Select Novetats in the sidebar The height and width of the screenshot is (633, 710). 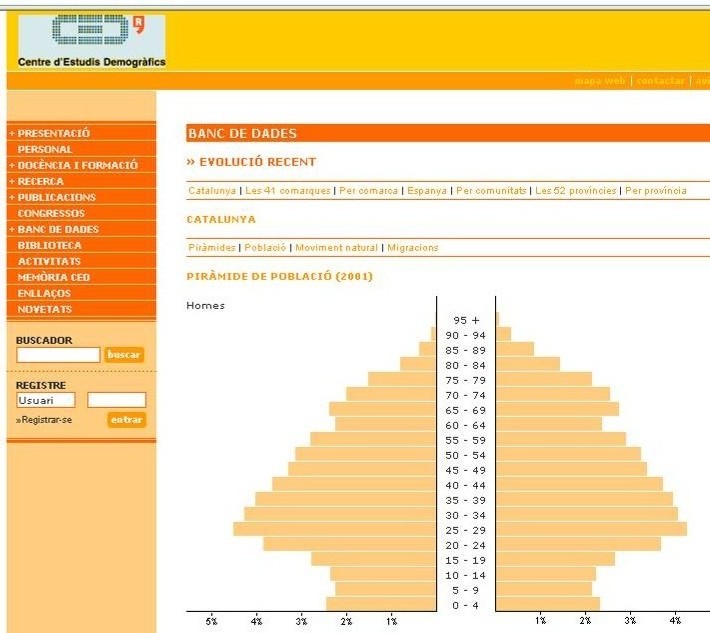[45, 309]
